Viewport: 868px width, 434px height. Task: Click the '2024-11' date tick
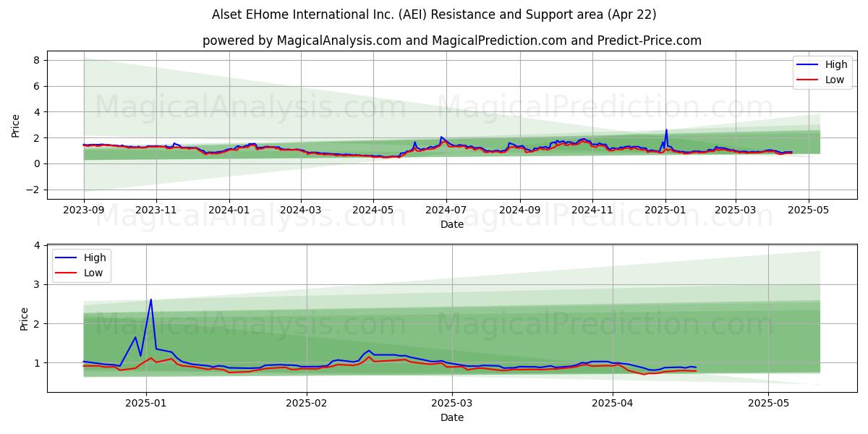pyautogui.click(x=592, y=210)
